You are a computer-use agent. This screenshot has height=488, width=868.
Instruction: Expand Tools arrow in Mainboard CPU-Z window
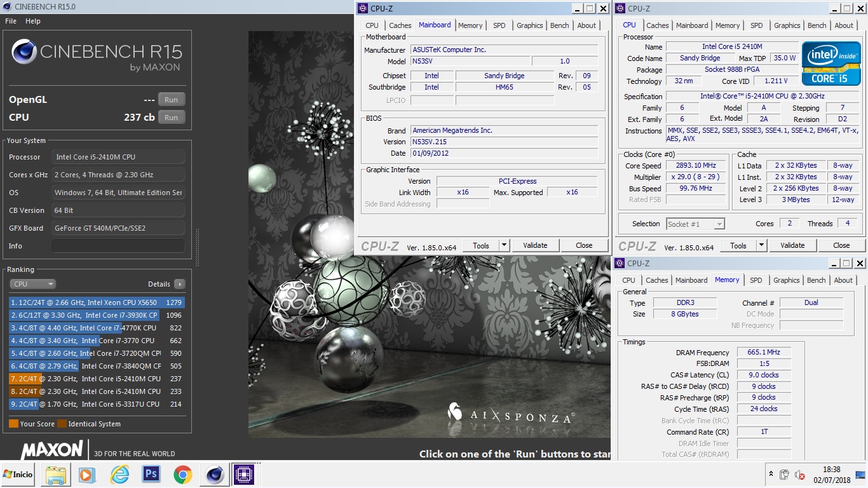point(504,245)
